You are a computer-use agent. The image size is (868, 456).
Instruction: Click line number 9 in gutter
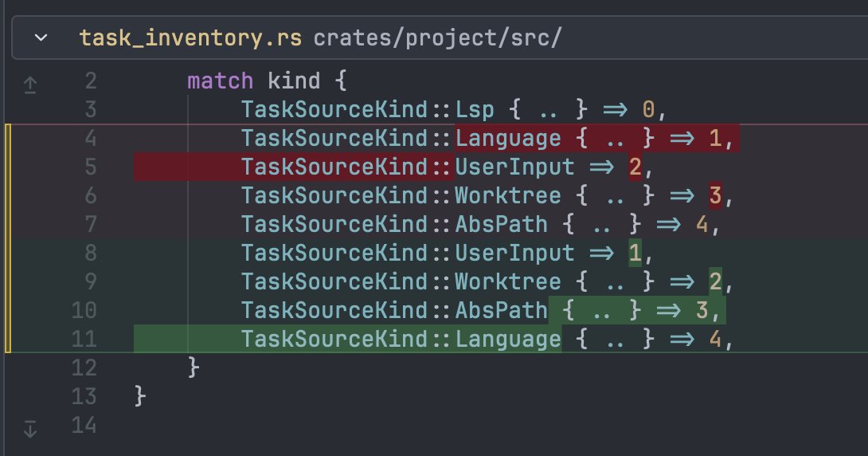coord(91,281)
